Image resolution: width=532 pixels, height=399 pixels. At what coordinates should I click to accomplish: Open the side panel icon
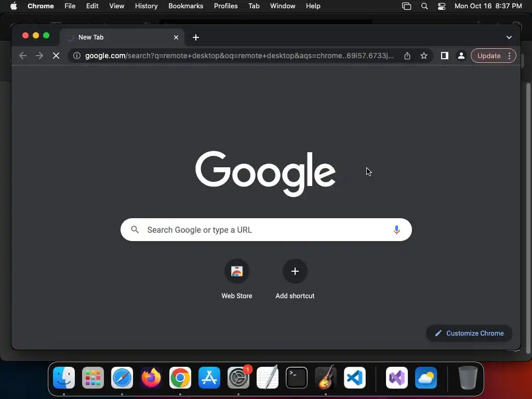(x=445, y=56)
